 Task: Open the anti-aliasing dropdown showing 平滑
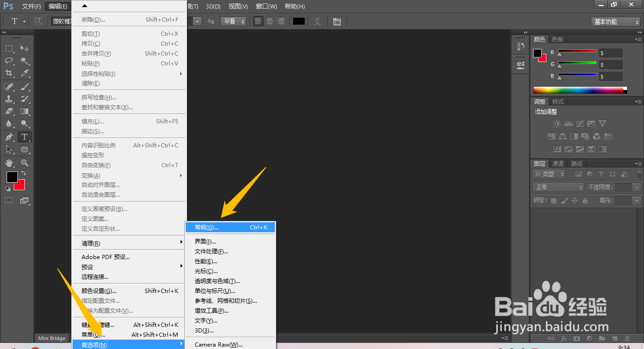(233, 21)
